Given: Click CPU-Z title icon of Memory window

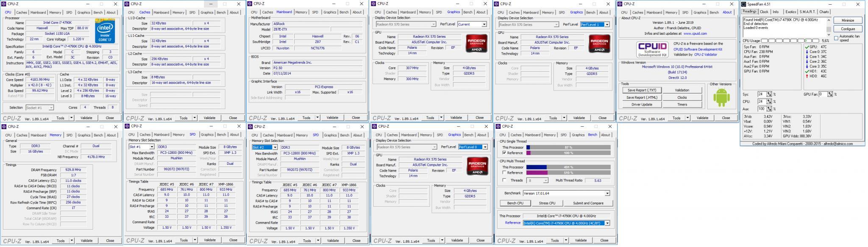Looking at the screenshot, I should pos(4,126).
